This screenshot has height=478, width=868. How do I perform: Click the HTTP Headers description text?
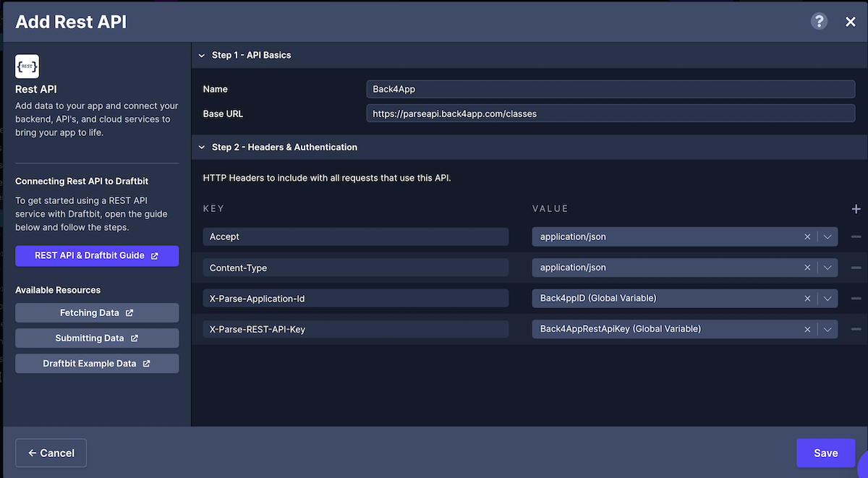[327, 177]
